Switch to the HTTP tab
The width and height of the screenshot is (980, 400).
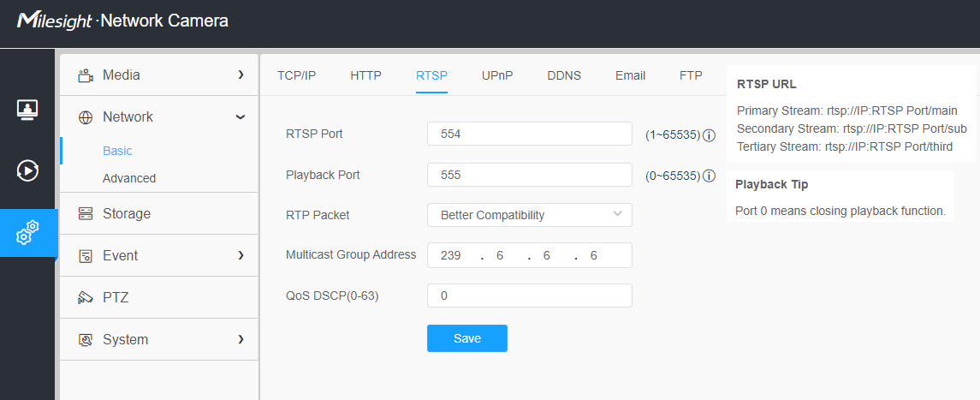[365, 75]
